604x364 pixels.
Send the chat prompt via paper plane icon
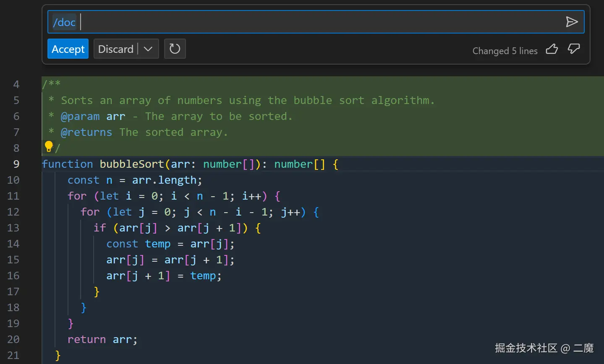point(572,22)
